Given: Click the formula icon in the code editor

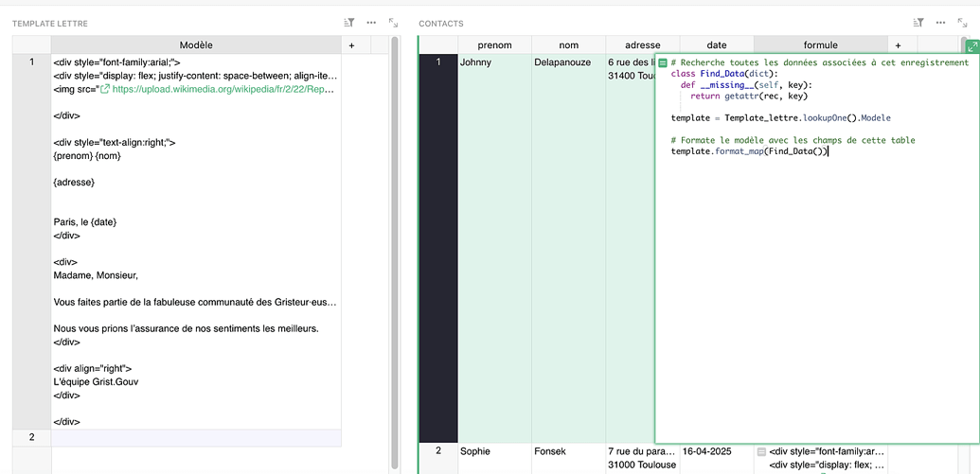Looking at the screenshot, I should 663,62.
